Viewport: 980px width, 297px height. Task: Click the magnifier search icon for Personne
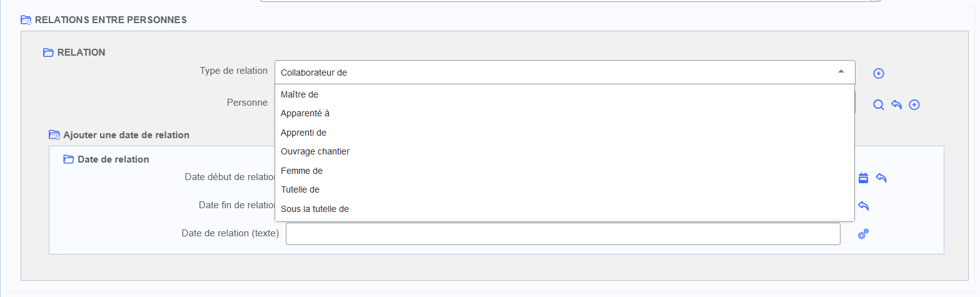tap(878, 105)
